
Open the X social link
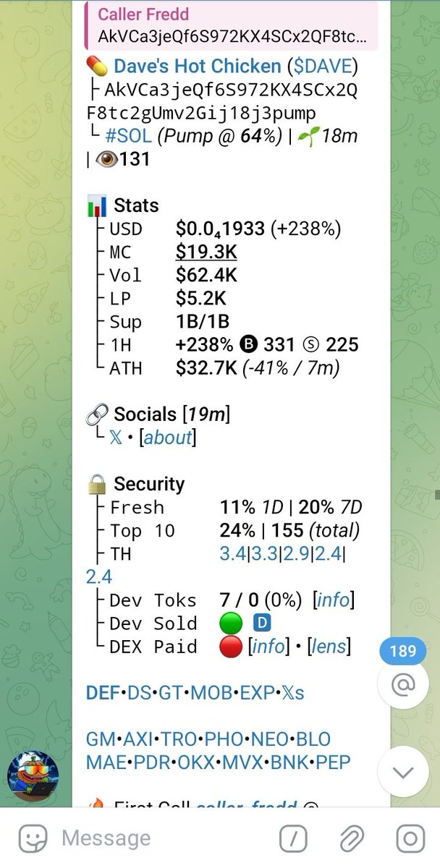pos(116,438)
